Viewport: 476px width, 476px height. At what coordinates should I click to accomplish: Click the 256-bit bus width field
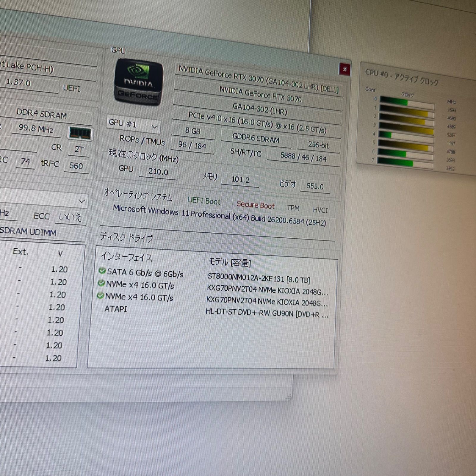click(x=318, y=145)
